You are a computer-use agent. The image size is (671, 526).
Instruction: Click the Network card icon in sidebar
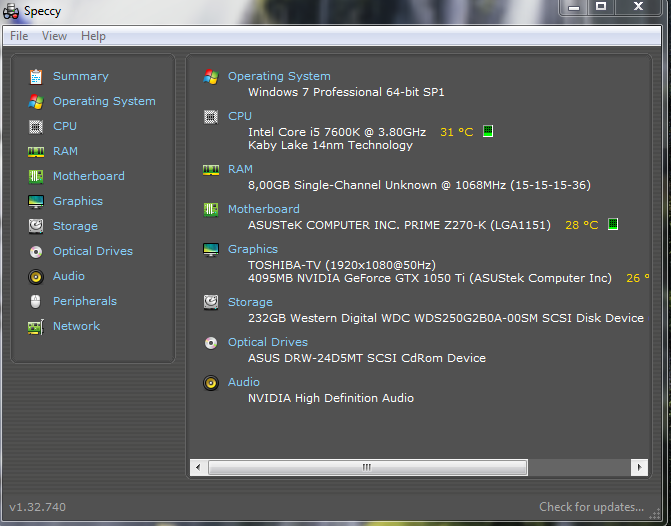(36, 327)
